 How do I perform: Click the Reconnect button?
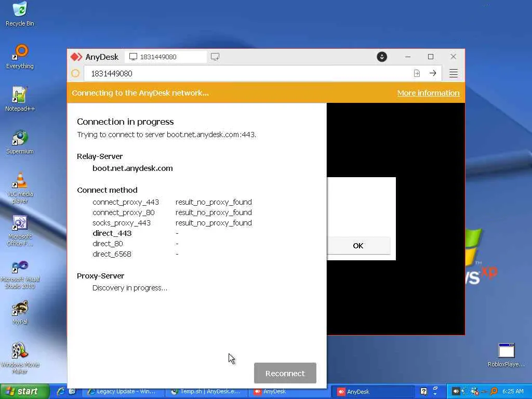pos(285,373)
